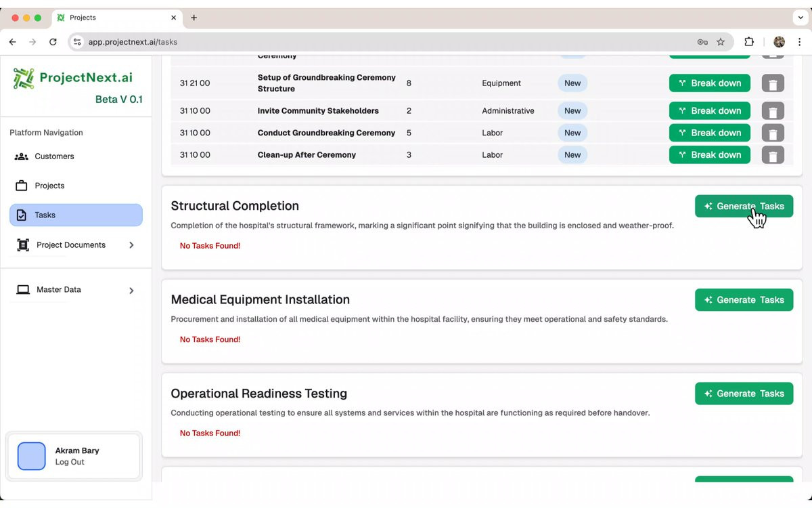Delete the Invite Community Stakeholders task
The image size is (812, 508).
point(773,111)
